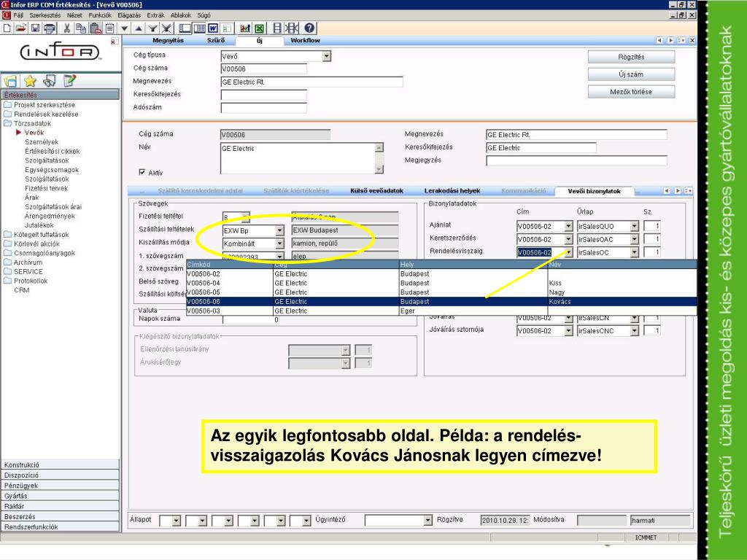Open the Jóváírás sztornója Cím dropdown
The width and height of the screenshot is (747, 560).
(x=568, y=330)
